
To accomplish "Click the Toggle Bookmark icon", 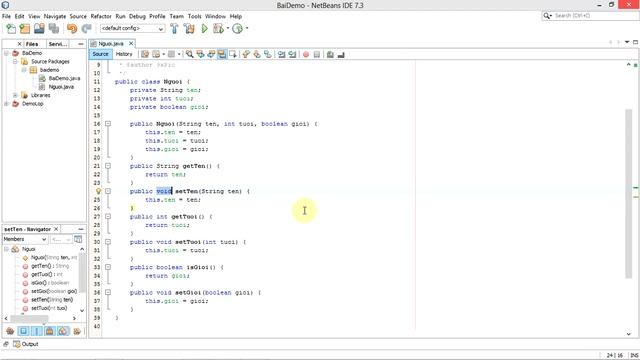I will pos(267,54).
